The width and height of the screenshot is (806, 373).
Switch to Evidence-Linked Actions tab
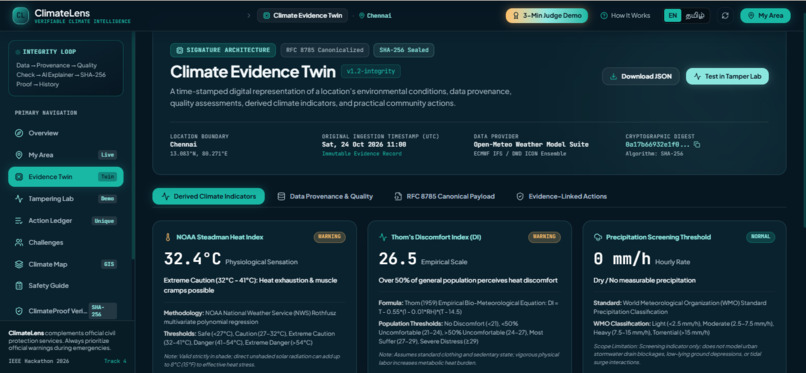click(x=561, y=196)
